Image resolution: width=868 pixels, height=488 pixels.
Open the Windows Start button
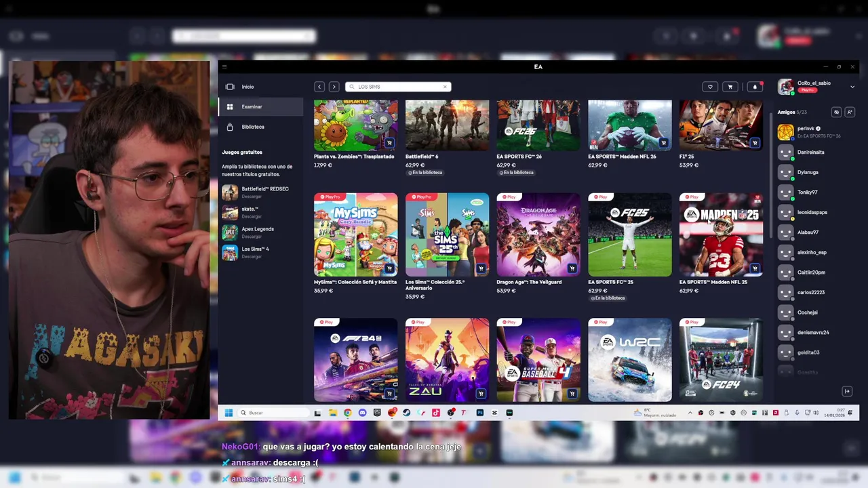[229, 413]
